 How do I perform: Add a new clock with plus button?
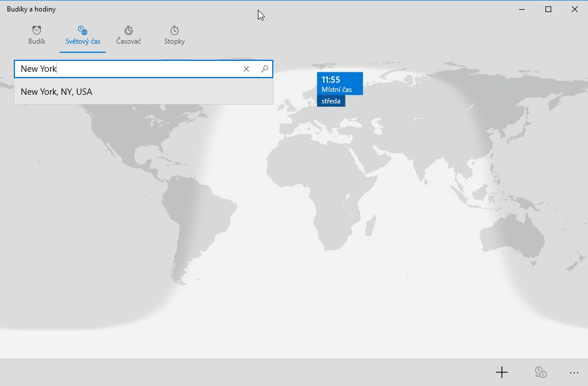(x=502, y=372)
